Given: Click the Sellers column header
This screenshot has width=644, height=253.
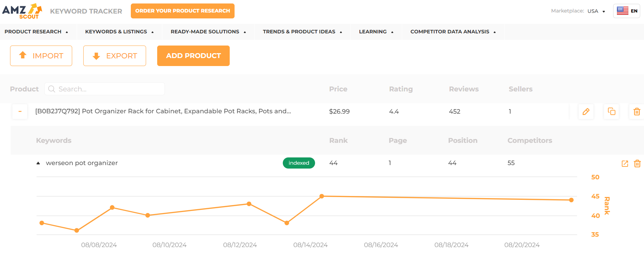Looking at the screenshot, I should click(520, 89).
